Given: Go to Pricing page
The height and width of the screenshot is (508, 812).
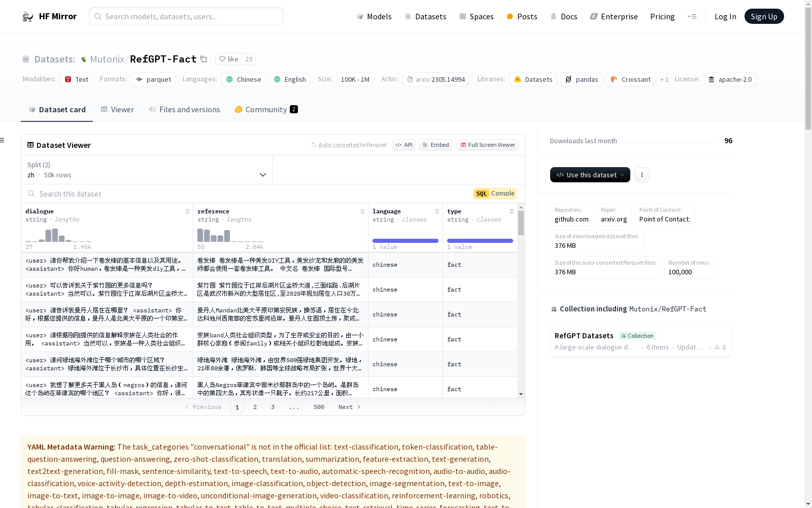Looking at the screenshot, I should point(662,16).
